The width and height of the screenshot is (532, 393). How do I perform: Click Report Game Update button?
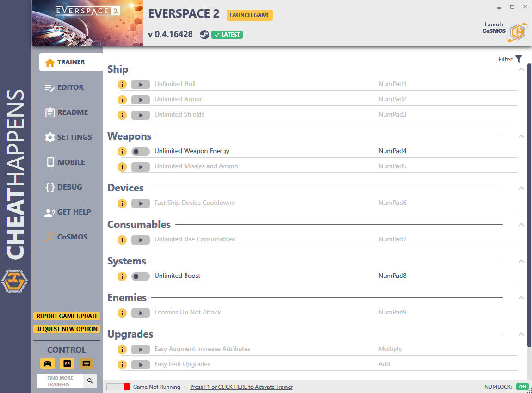coord(67,316)
